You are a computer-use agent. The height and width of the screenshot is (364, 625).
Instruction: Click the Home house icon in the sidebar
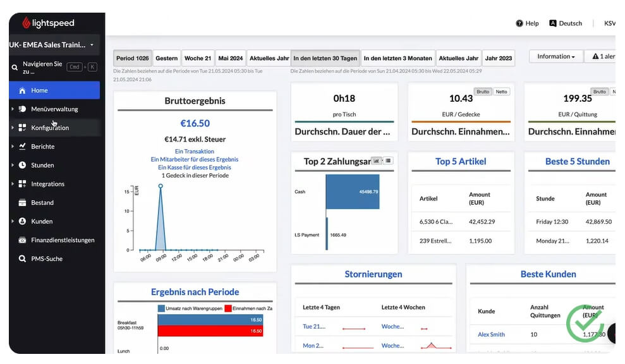pyautogui.click(x=22, y=90)
